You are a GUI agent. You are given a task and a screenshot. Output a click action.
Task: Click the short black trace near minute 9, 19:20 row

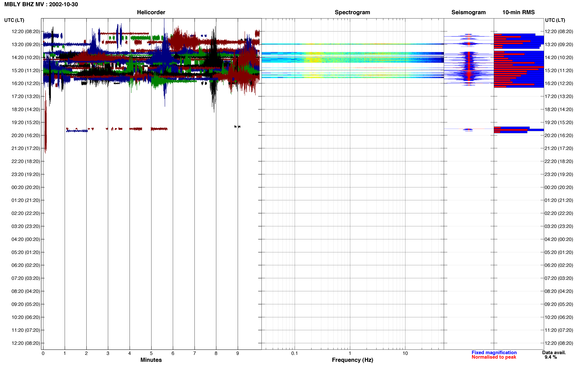tap(237, 127)
